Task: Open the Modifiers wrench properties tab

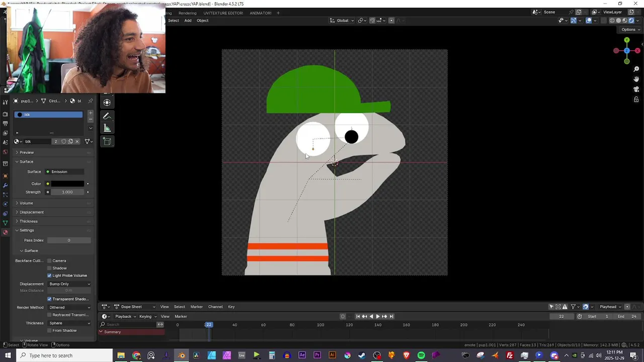Action: [x=5, y=185]
